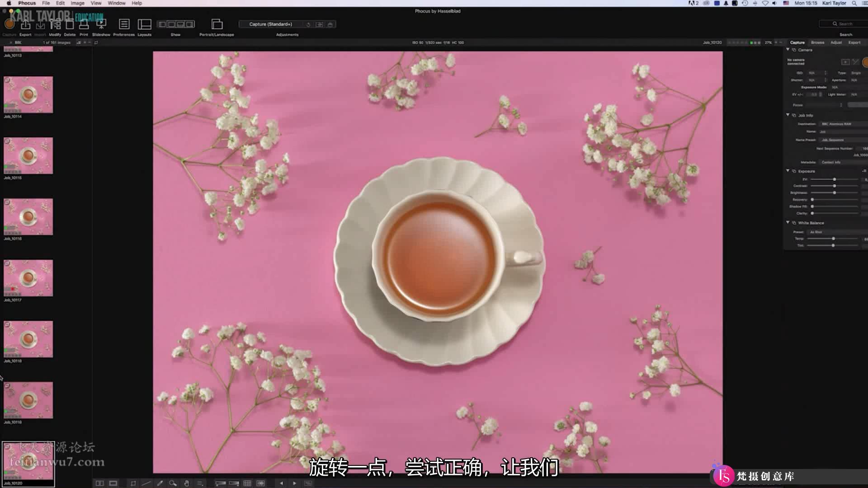Switch to the Export tab
This screenshot has width=868, height=488.
(x=854, y=42)
